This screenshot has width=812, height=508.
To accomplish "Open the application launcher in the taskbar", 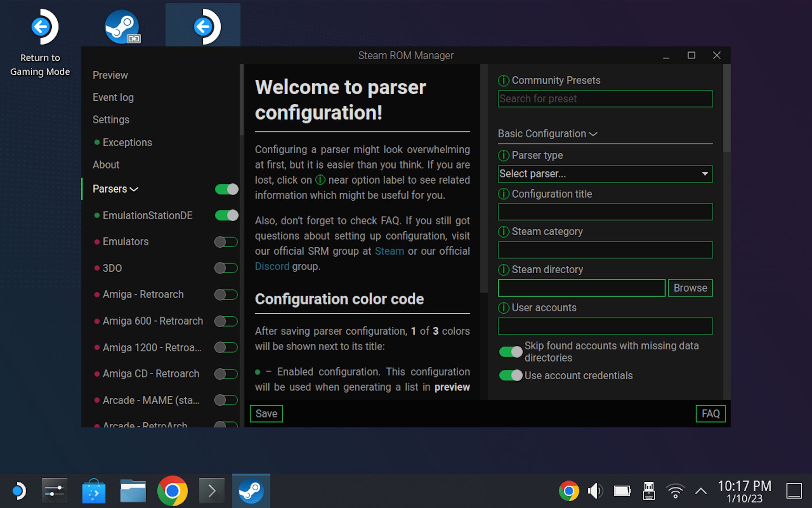I will 19,491.
